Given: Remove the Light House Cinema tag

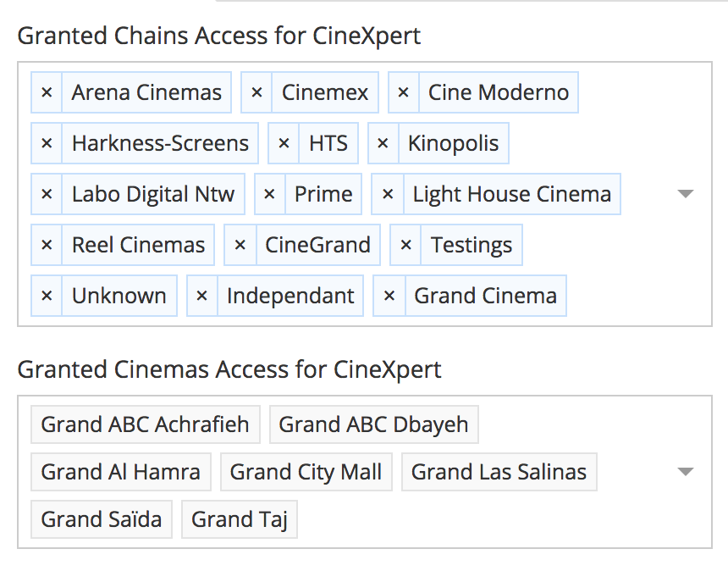Looking at the screenshot, I should [x=388, y=194].
